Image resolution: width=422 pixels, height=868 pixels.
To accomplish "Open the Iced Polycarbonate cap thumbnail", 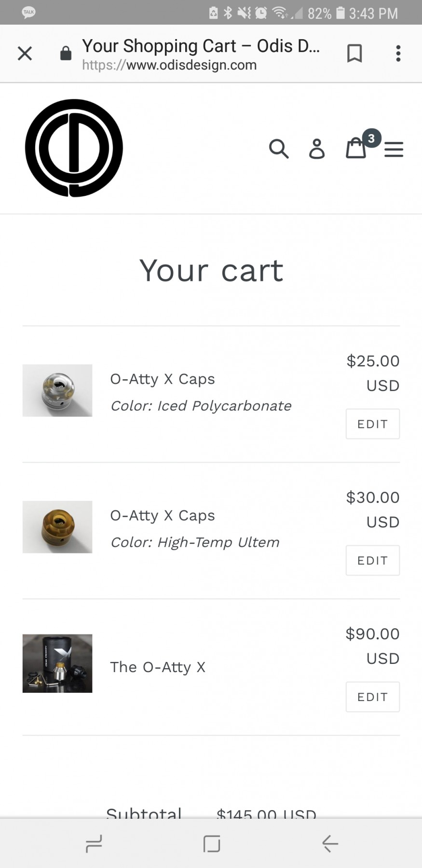I will click(57, 390).
